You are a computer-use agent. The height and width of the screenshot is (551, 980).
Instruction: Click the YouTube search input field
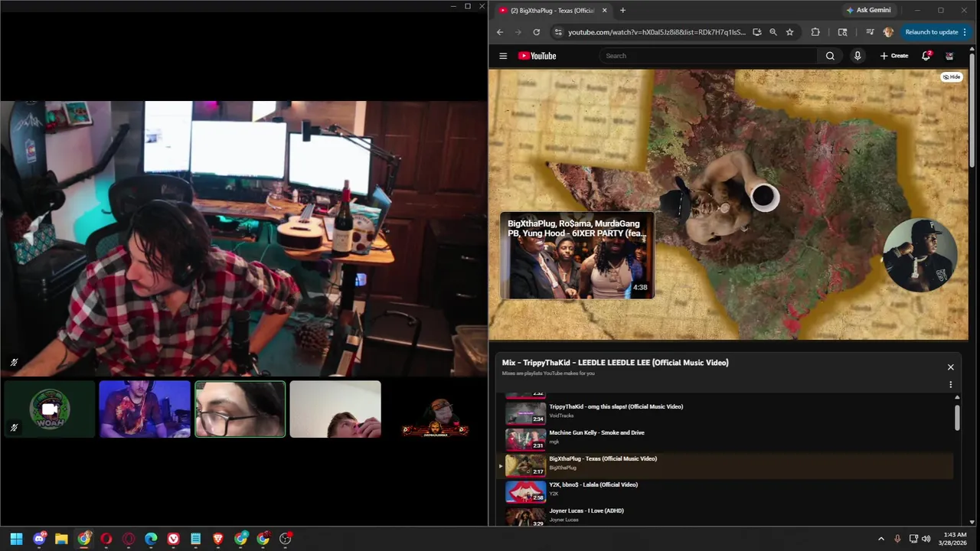[x=708, y=56]
